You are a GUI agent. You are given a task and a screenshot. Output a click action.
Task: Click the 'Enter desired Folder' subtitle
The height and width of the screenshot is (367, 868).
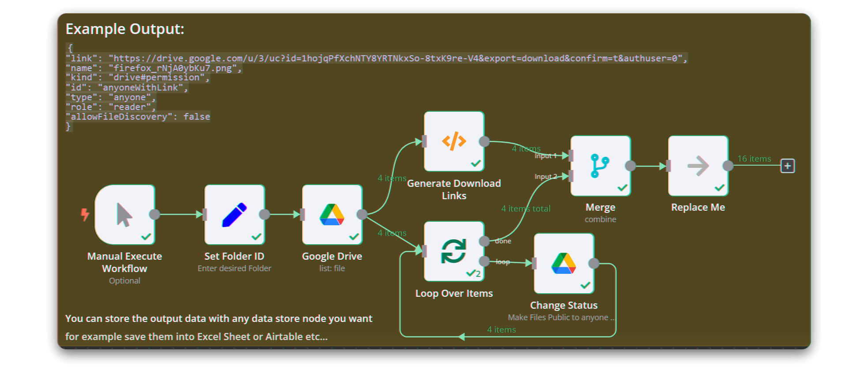234,269
